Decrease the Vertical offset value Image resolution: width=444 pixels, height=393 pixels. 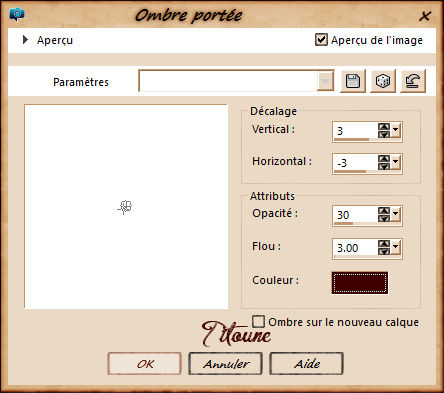click(x=384, y=134)
